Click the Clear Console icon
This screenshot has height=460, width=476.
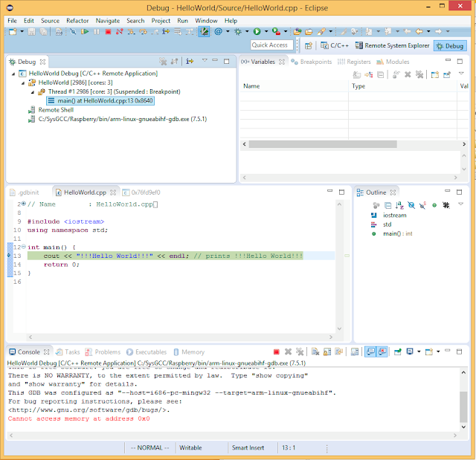pos(315,352)
